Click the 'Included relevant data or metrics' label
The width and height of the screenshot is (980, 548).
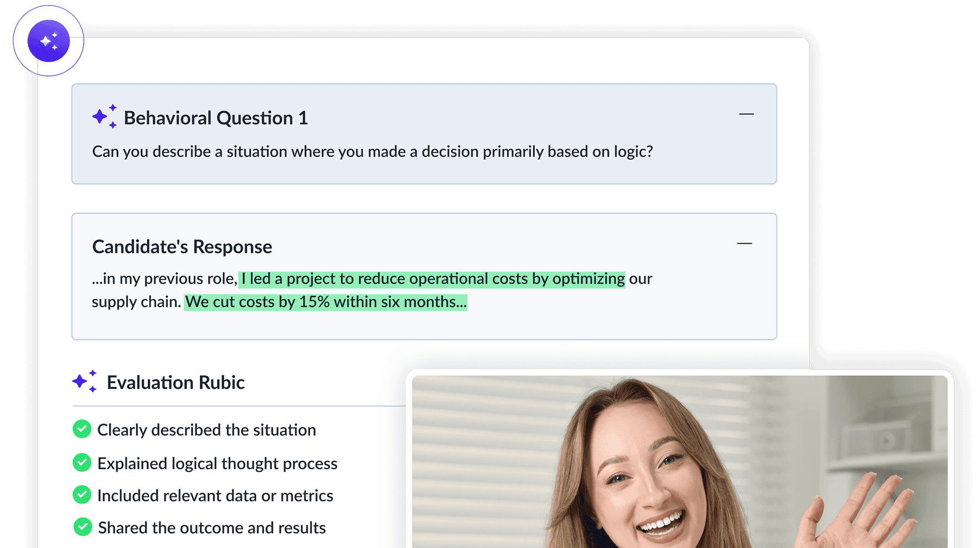[x=215, y=495]
